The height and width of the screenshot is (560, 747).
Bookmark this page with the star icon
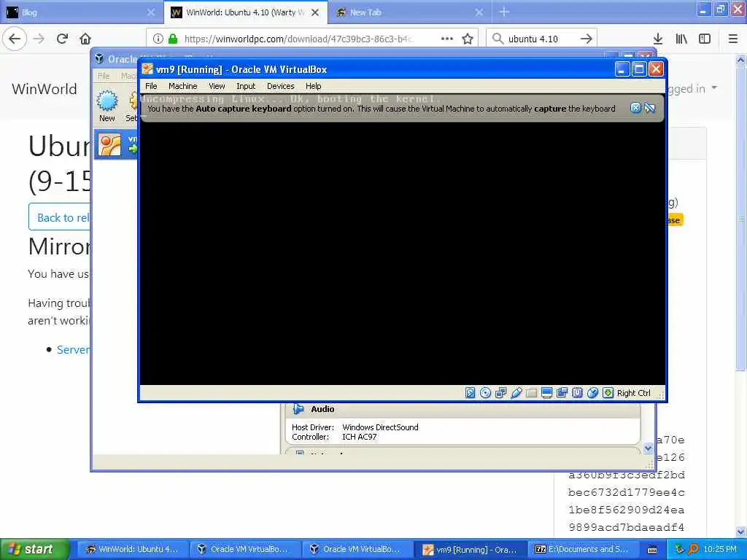coord(468,39)
